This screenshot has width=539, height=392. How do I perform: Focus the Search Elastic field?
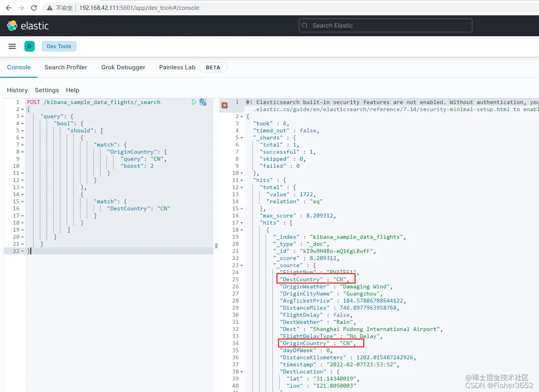point(386,26)
